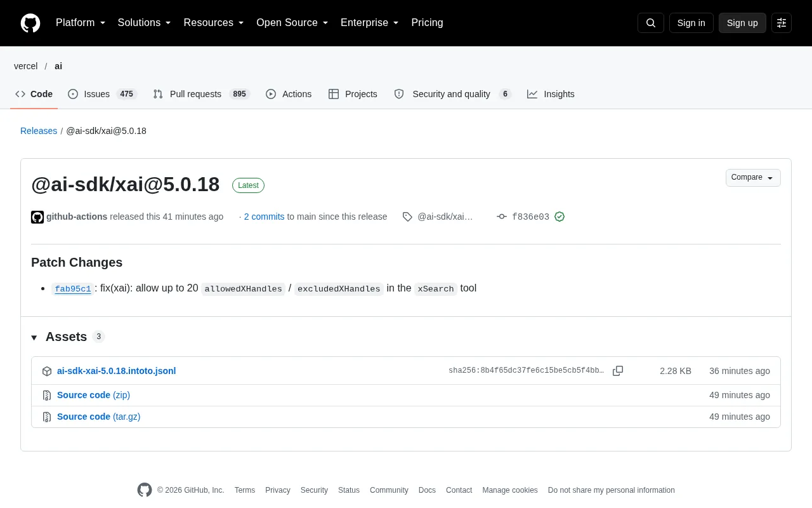The height and width of the screenshot is (508, 812).
Task: Expand the Enterprise menu
Action: tap(370, 23)
